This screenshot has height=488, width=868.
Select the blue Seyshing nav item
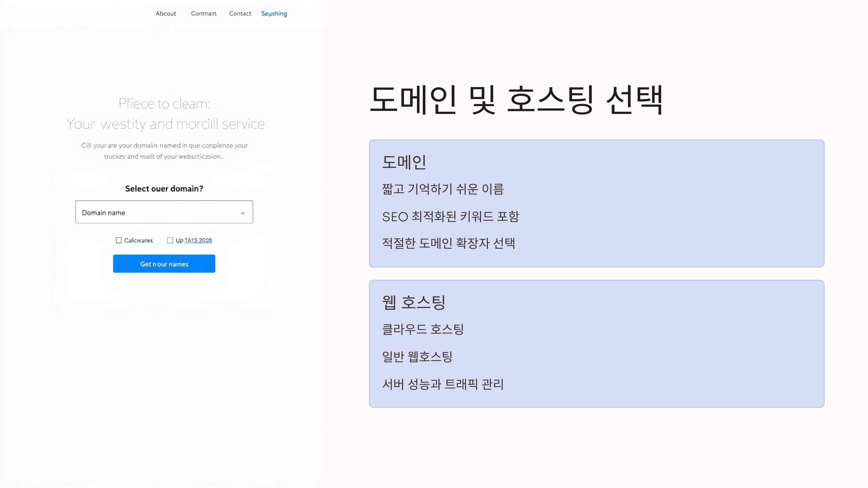274,13
